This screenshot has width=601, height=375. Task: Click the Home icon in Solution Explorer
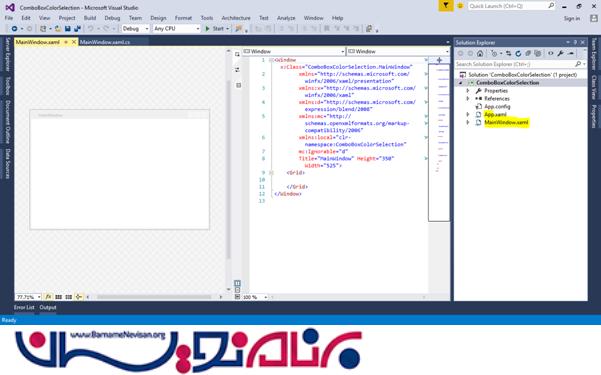tap(480, 53)
